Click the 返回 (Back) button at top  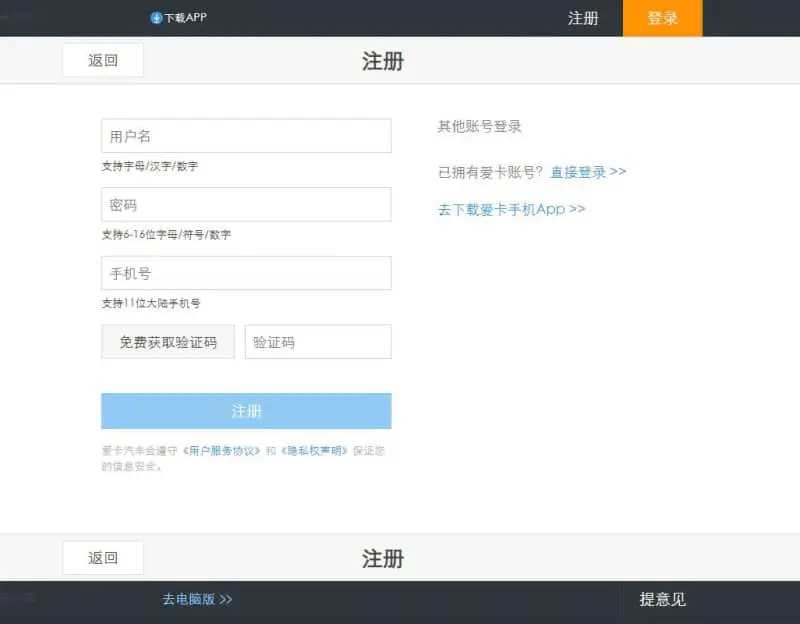pos(103,59)
